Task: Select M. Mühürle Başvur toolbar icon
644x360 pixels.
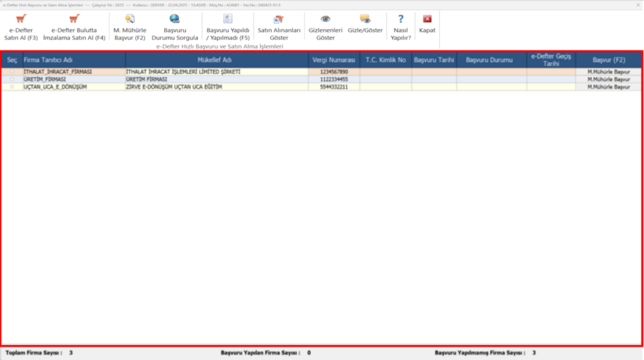Action: [130, 19]
